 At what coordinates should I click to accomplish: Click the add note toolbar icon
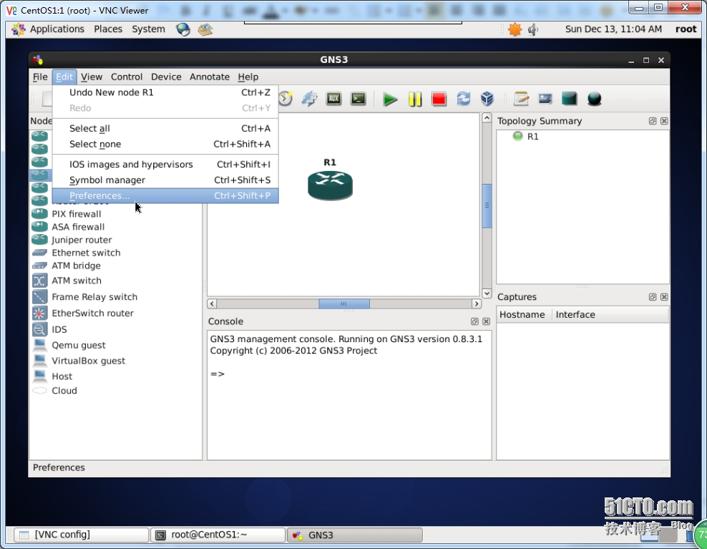click(521, 99)
